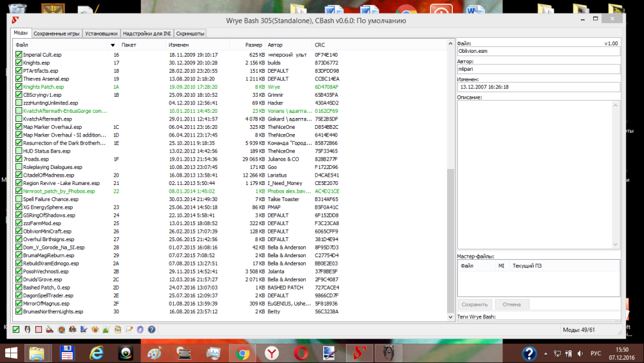Select the Nirnroot_patch_by_Phobos.esp row
644x363 pixels.
(230, 191)
